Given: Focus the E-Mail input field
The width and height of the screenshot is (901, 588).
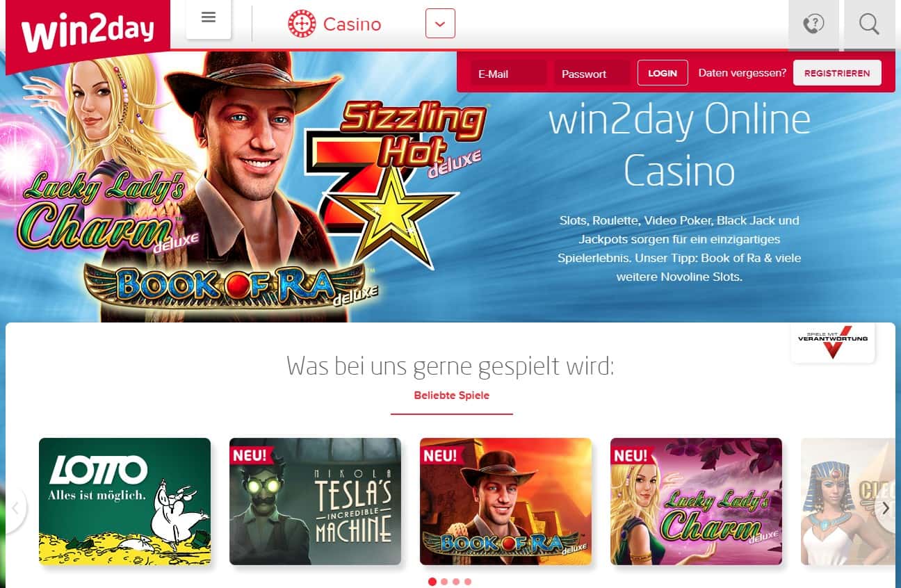Looking at the screenshot, I should [508, 74].
